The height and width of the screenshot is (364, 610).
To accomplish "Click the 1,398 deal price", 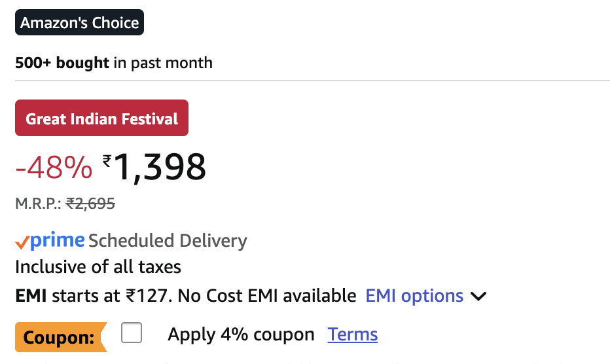I will 160,167.
